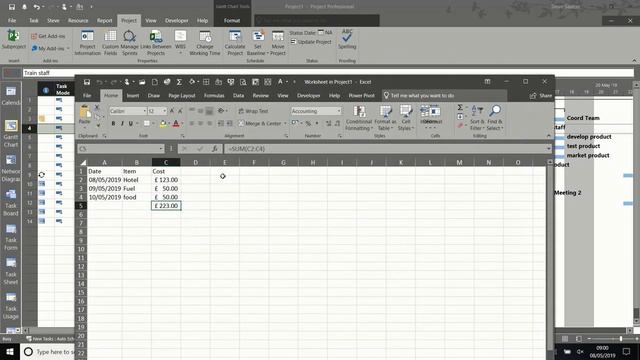Open Task Usage view in sidebar

[x=11, y=305]
